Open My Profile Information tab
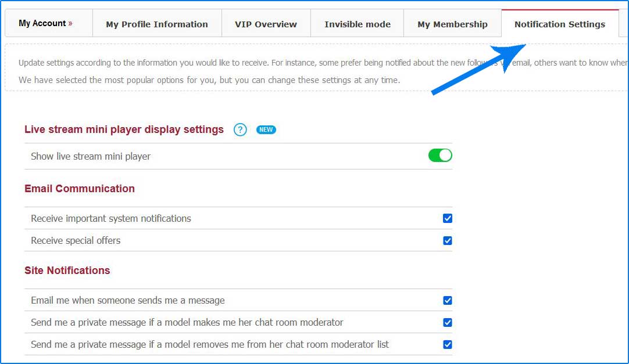 (x=156, y=24)
